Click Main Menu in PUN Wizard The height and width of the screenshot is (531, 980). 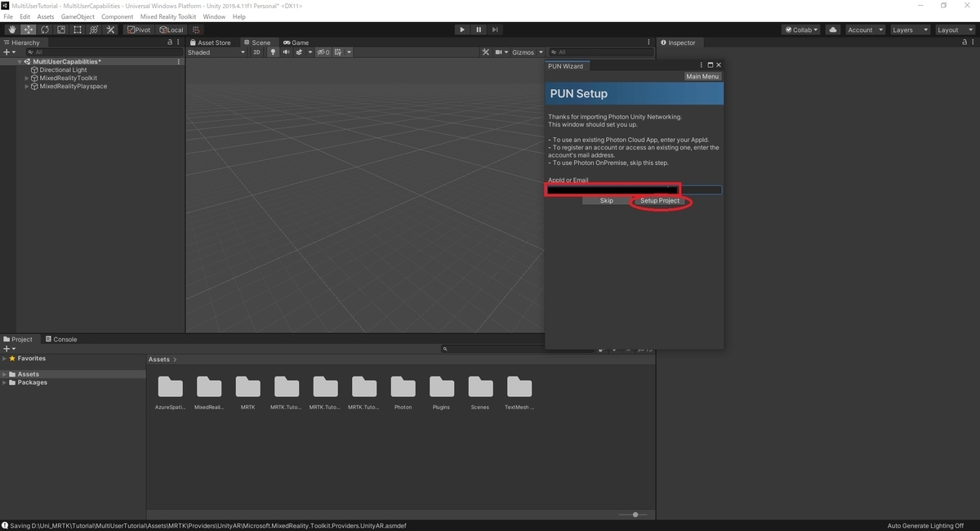click(x=702, y=77)
